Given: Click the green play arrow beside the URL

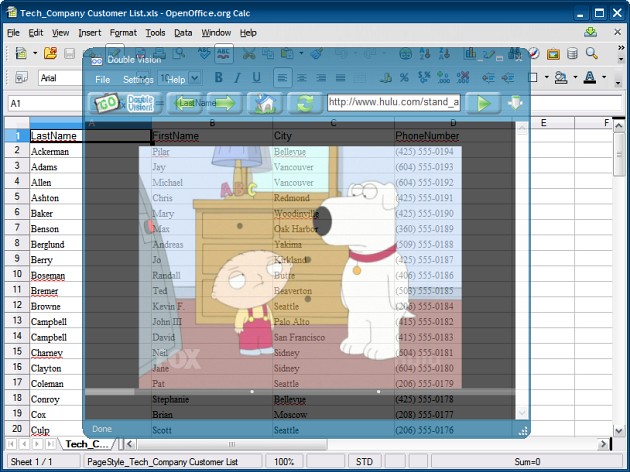Looking at the screenshot, I should 484,104.
